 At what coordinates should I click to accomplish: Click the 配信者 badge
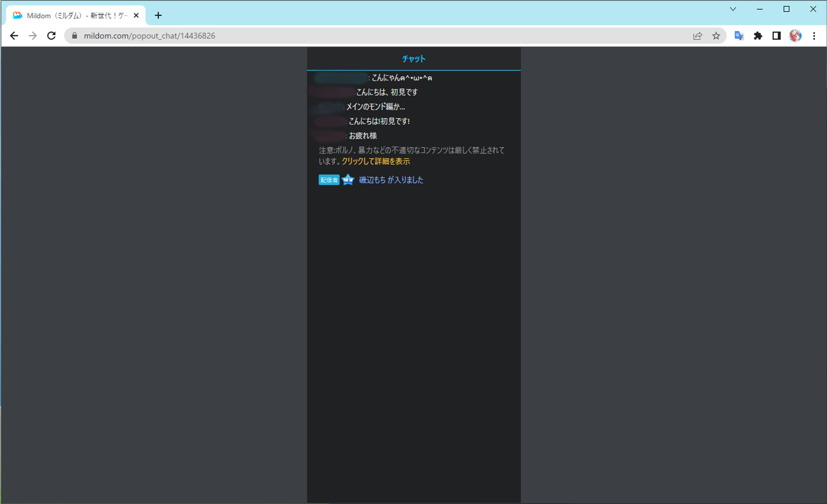(x=329, y=180)
